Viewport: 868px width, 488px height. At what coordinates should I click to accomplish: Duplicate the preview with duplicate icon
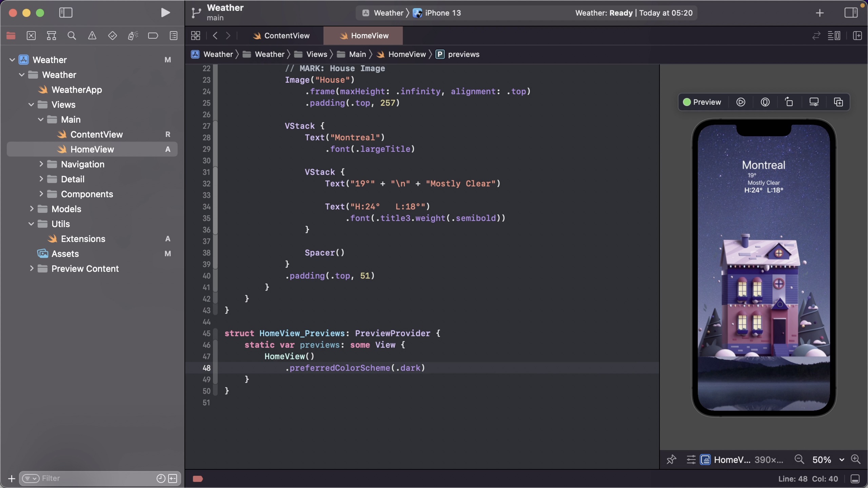click(x=838, y=102)
